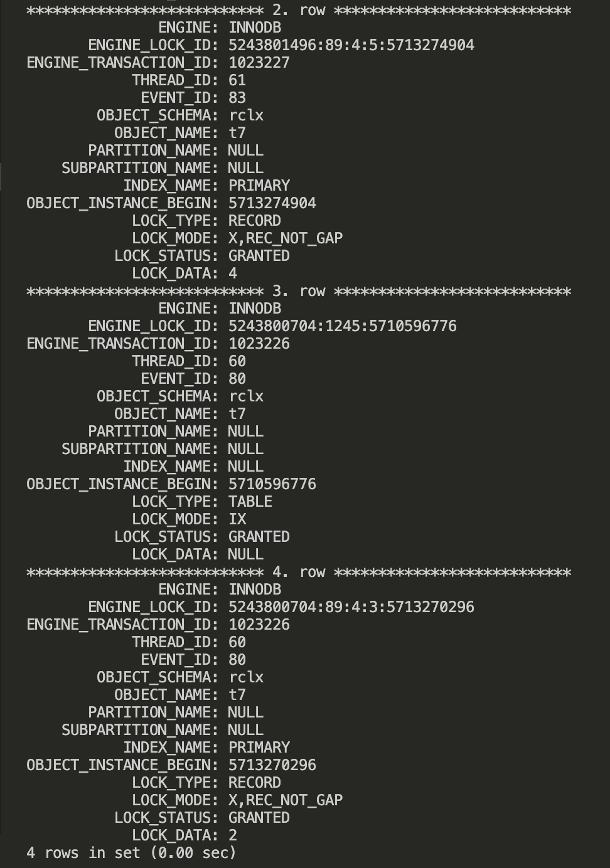The height and width of the screenshot is (868, 610).
Task: Click the "2. row" separator header
Action: click(299, 11)
